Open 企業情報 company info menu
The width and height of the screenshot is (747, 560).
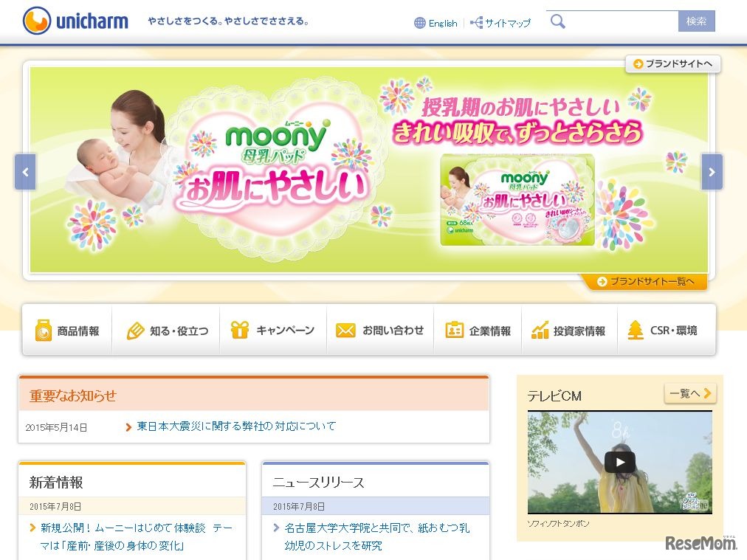click(x=478, y=330)
